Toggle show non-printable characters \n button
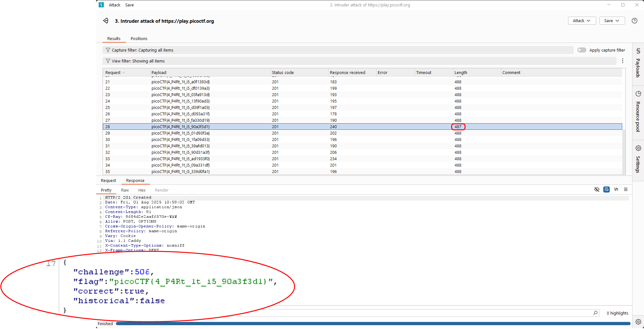The width and height of the screenshot is (644, 329). point(616,190)
